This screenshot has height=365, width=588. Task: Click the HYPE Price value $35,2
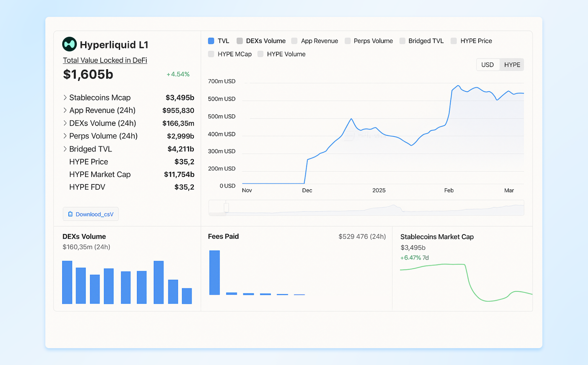(184, 162)
